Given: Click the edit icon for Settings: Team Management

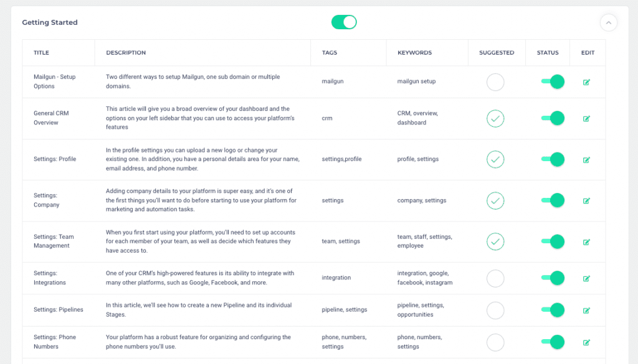Looking at the screenshot, I should 586,241.
